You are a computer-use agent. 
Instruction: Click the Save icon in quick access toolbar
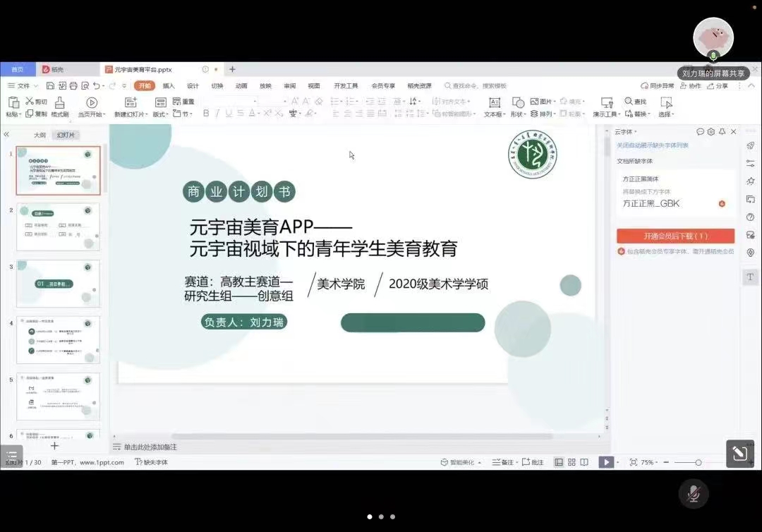coord(50,86)
